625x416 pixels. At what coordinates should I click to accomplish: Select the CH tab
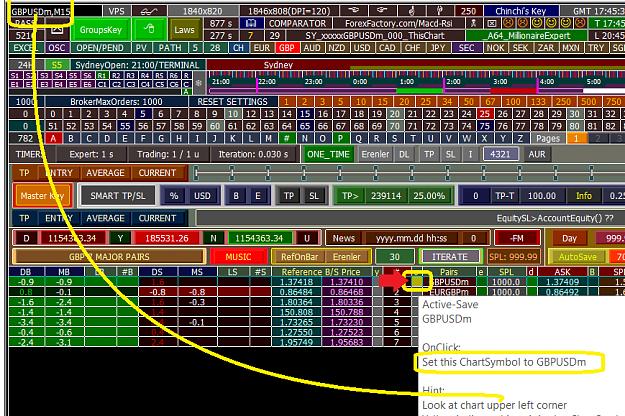coord(238,48)
